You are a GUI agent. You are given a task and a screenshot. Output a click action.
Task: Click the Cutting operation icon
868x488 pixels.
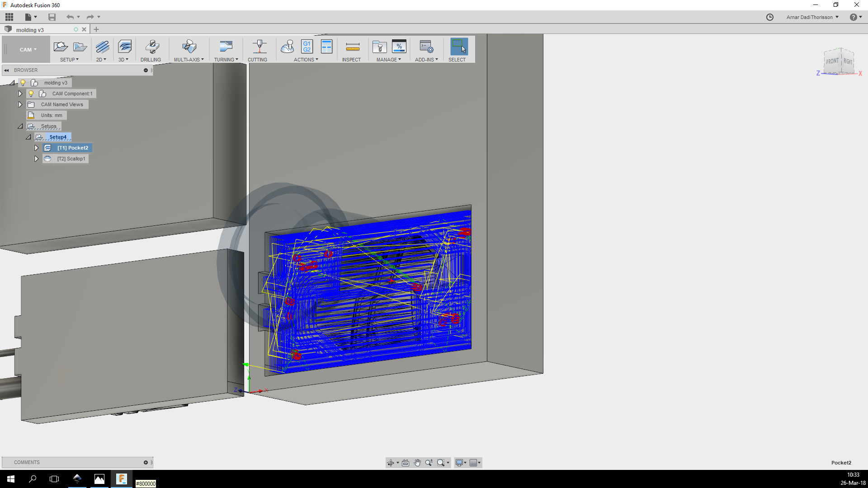pyautogui.click(x=259, y=47)
